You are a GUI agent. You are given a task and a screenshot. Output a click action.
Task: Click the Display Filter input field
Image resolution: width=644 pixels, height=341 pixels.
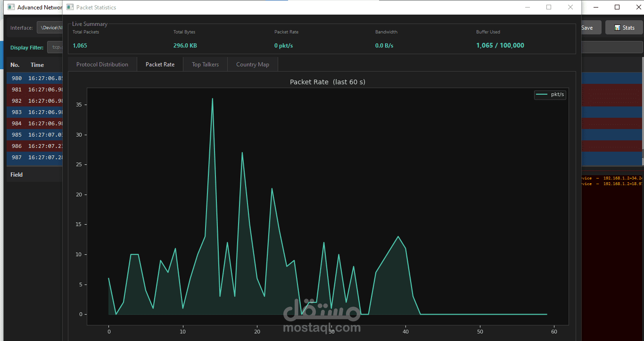[x=55, y=47]
